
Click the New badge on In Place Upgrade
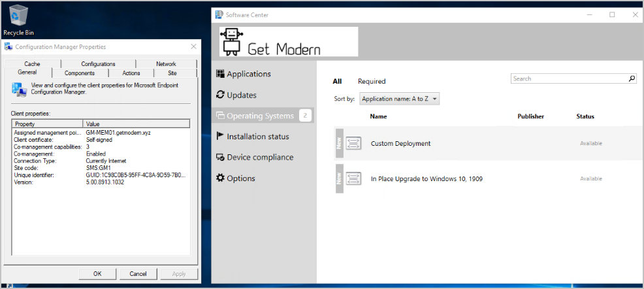click(x=339, y=178)
